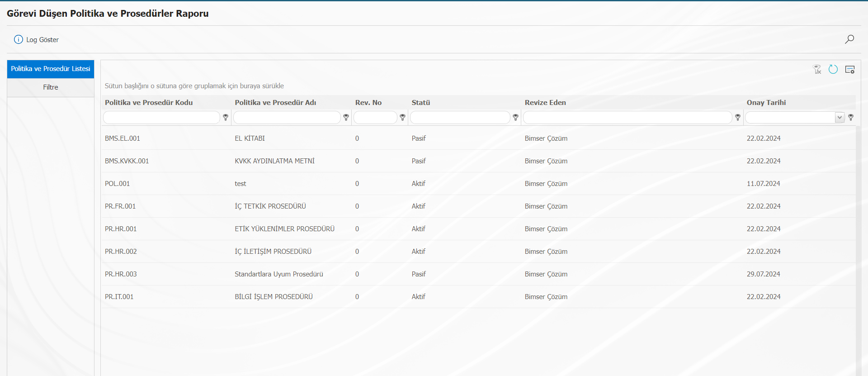868x376 pixels.
Task: Focus the Statü filter field
Action: 460,118
